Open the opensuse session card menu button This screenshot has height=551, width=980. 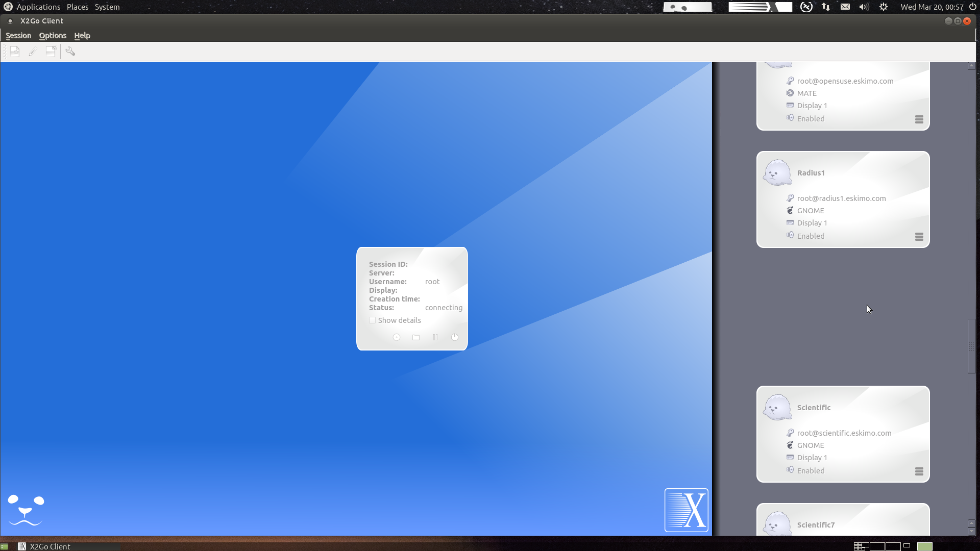919,119
